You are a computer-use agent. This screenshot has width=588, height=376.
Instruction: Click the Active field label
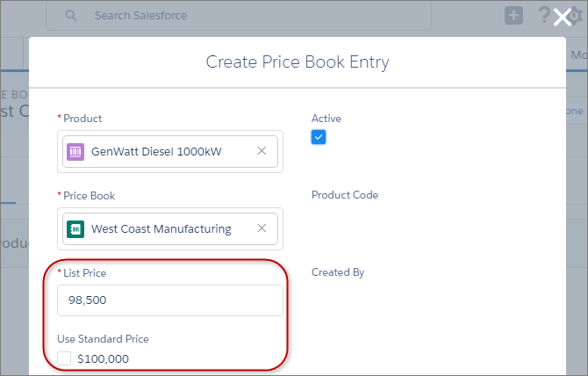click(326, 119)
